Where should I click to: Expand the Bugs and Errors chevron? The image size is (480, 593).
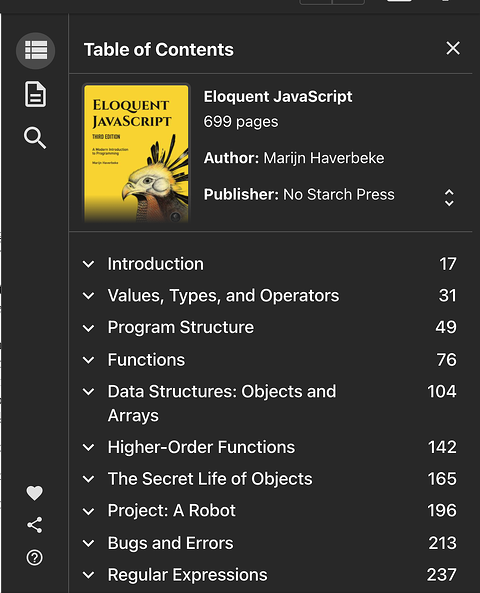click(89, 543)
